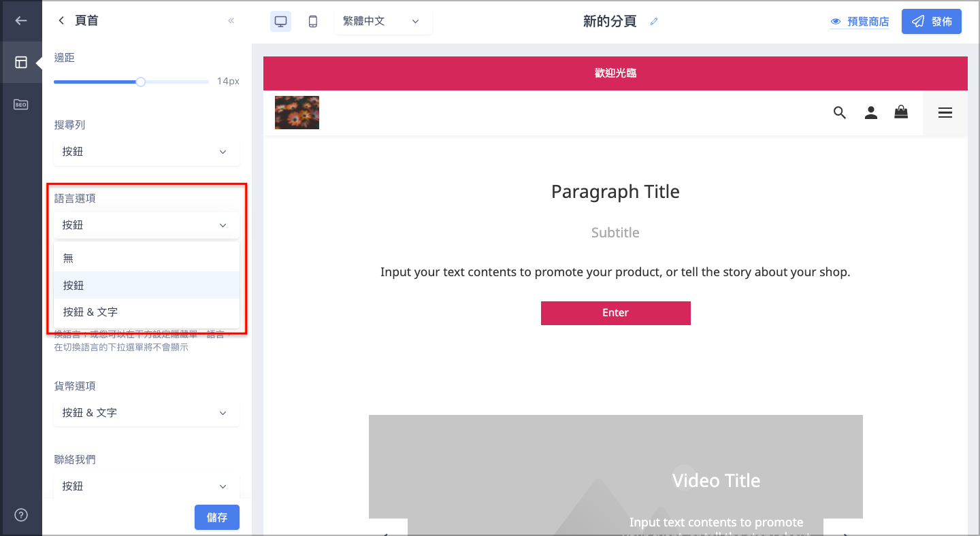This screenshot has width=980, height=536.
Task: Open the page layout design icon
Action: (x=21, y=63)
